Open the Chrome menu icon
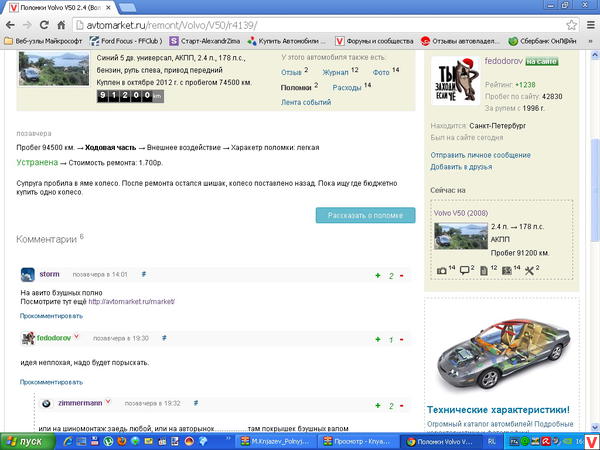Image resolution: width=600 pixels, height=450 pixels. pos(591,25)
